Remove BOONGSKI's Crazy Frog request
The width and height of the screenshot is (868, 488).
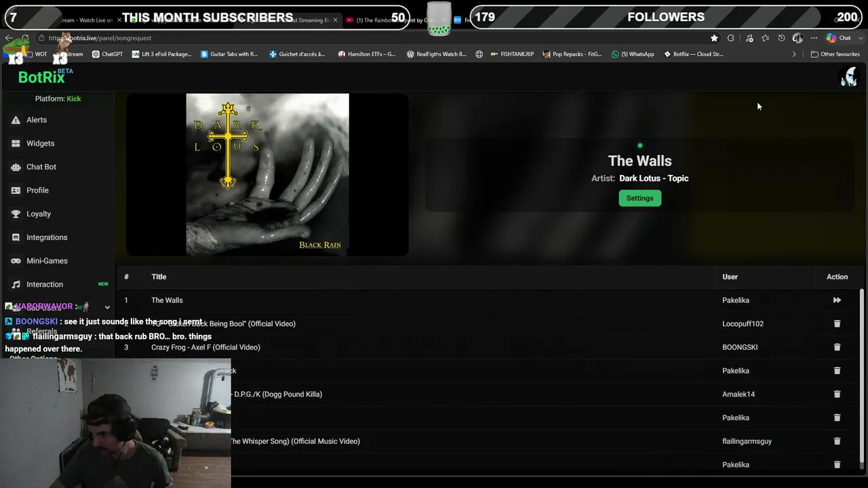[x=837, y=347]
